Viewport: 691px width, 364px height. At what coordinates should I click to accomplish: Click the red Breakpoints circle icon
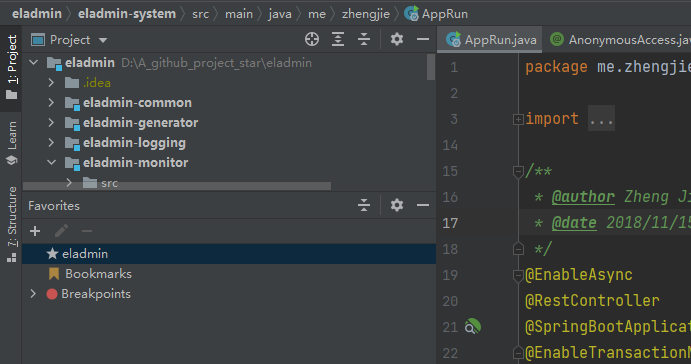click(52, 294)
